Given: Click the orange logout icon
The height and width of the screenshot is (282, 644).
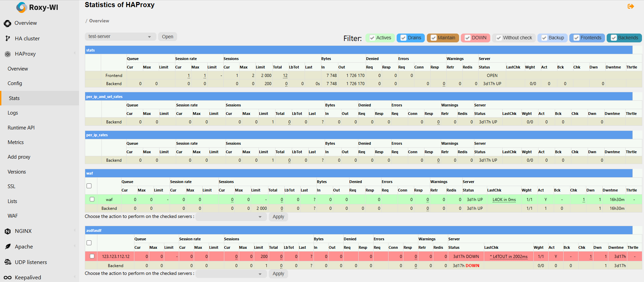Looking at the screenshot, I should [631, 6].
